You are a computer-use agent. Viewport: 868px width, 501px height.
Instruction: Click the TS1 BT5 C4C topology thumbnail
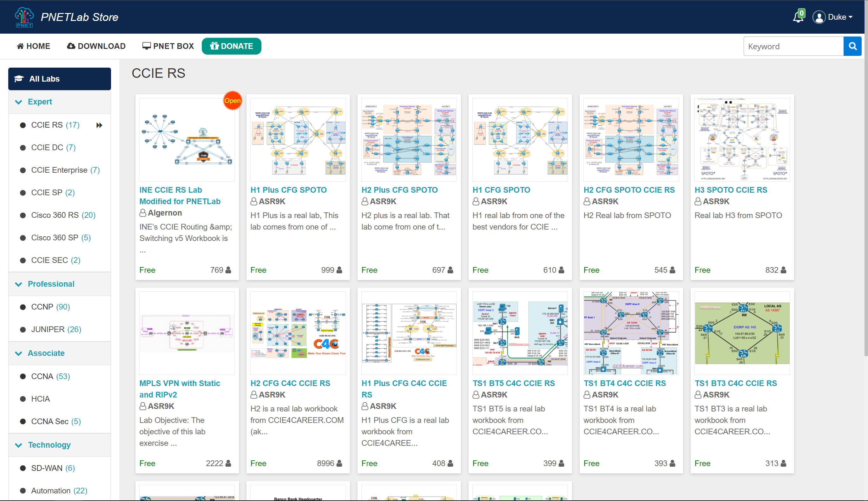(x=520, y=333)
